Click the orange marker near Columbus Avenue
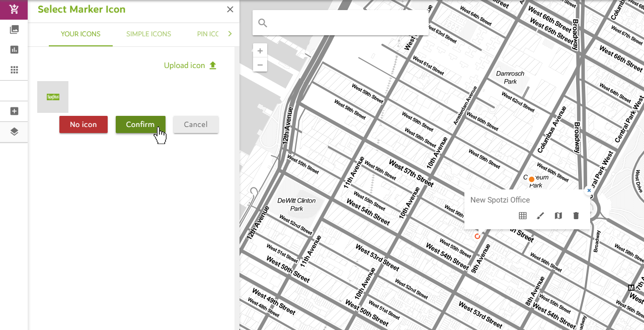 pos(531,179)
